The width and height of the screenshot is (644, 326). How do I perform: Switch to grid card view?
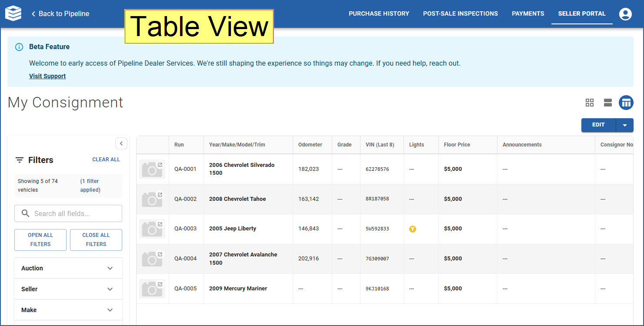(590, 103)
